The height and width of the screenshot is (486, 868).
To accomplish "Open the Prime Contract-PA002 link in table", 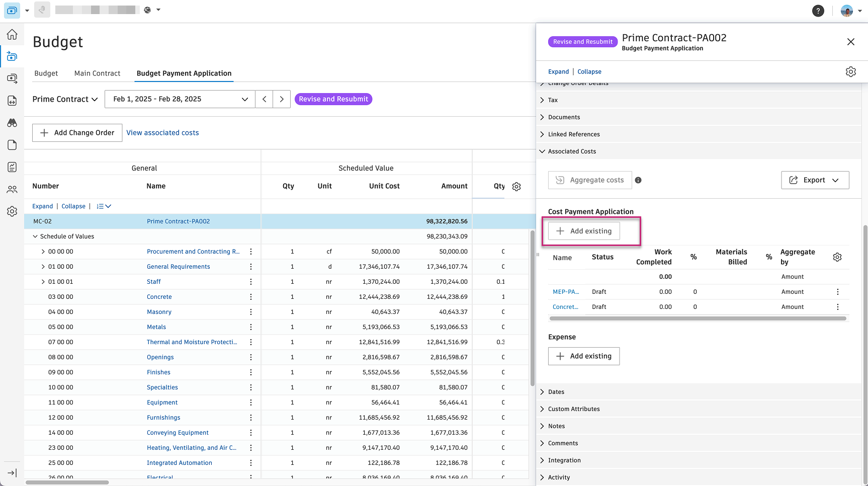I will [x=179, y=221].
